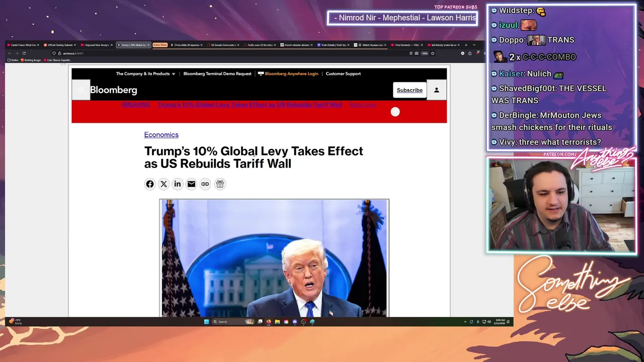
Task: Click the Bloomberg logo
Action: (x=114, y=90)
